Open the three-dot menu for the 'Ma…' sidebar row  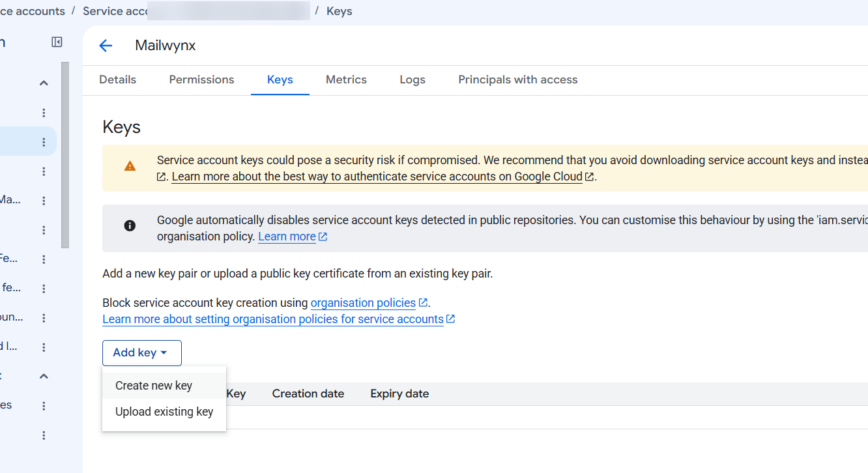pyautogui.click(x=44, y=201)
